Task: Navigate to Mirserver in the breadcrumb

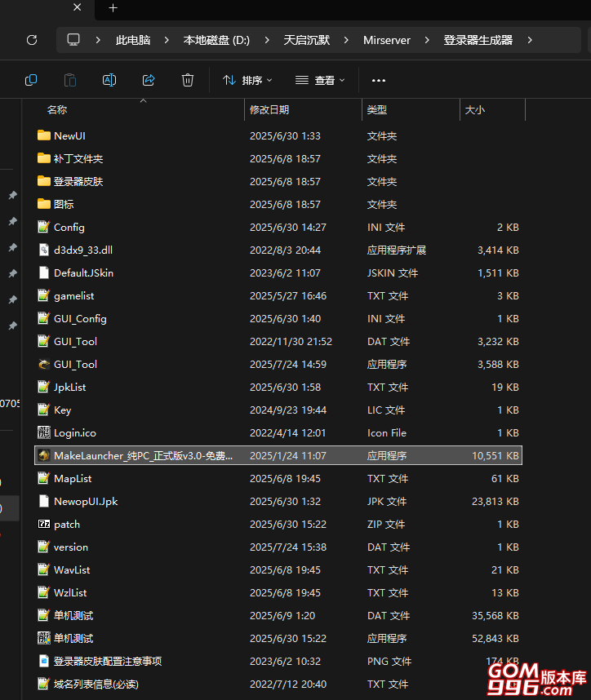Action: point(387,40)
